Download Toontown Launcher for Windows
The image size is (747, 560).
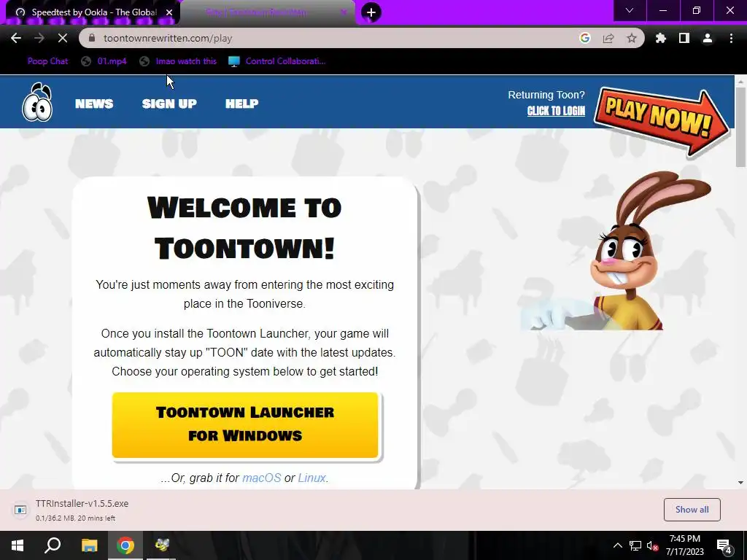coord(245,425)
